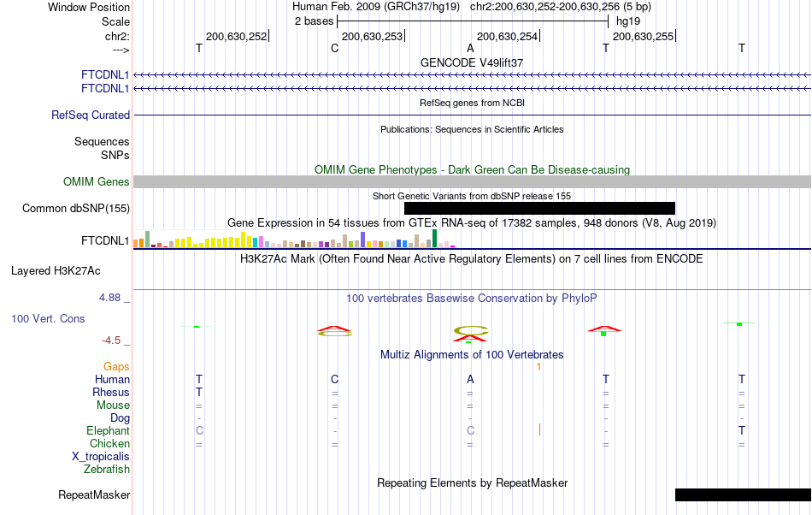
Task: Click the RefSeq genes from NCBI title
Action: pos(472,103)
